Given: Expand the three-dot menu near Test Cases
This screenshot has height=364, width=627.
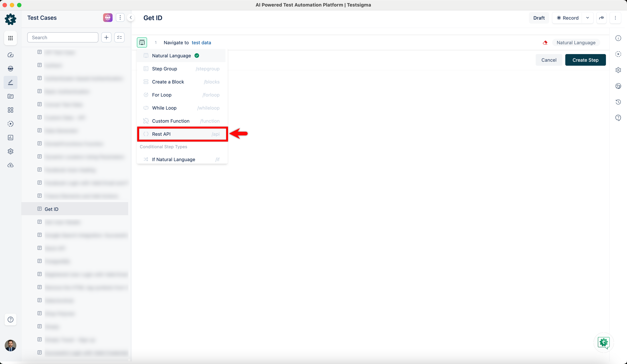Looking at the screenshot, I should pos(120,17).
